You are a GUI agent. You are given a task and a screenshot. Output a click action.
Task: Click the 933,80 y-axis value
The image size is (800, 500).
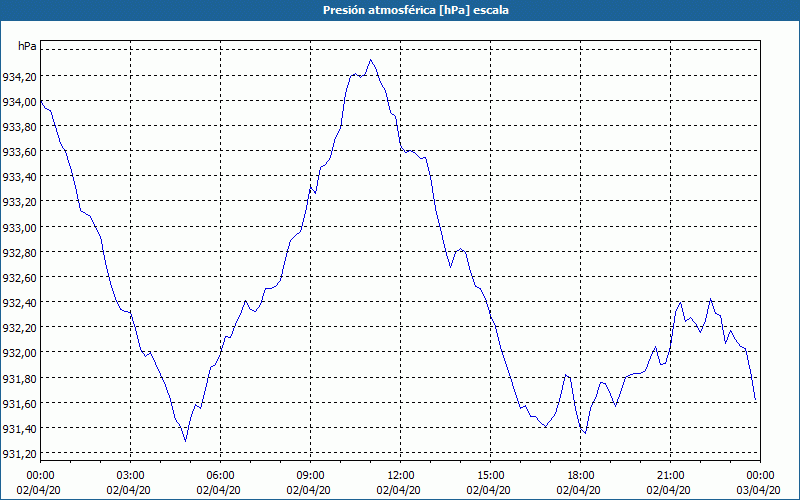tap(19, 127)
